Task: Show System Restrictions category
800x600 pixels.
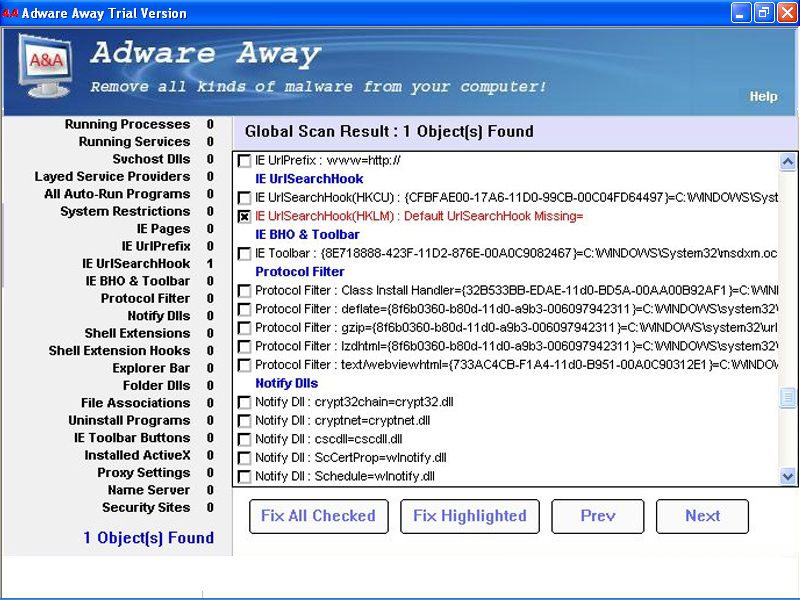Action: pyautogui.click(x=125, y=211)
